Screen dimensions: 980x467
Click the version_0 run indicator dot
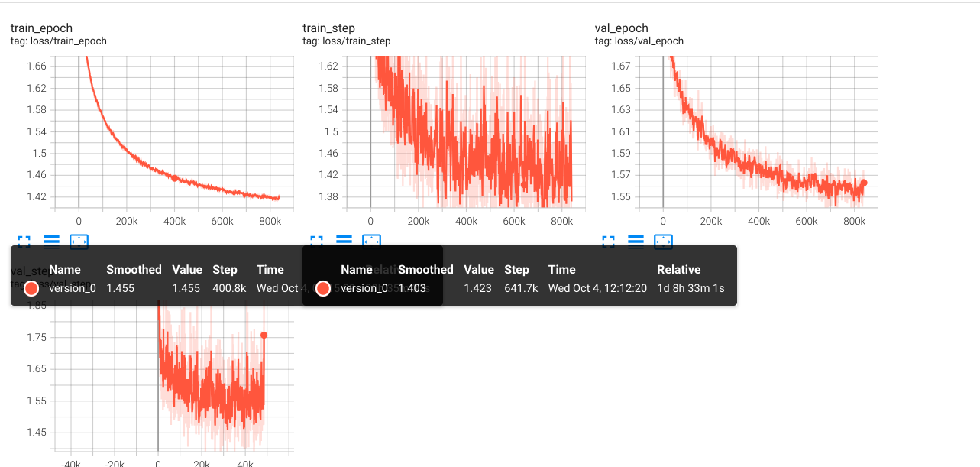click(31, 288)
